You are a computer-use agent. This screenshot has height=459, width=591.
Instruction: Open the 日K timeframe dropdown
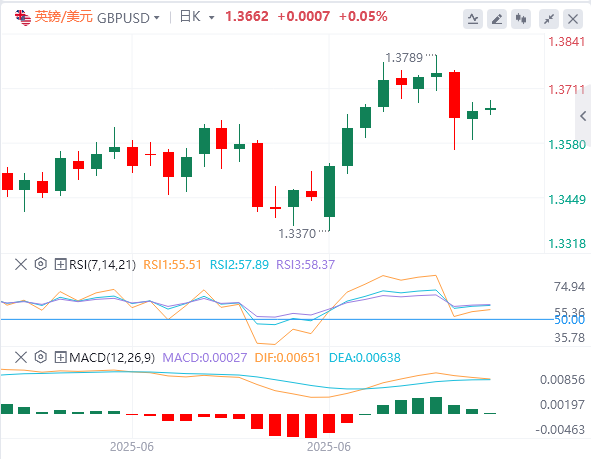click(x=197, y=17)
